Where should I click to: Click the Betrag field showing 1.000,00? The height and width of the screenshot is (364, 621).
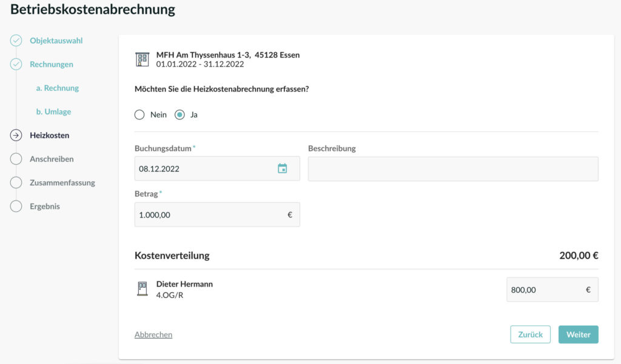click(209, 214)
